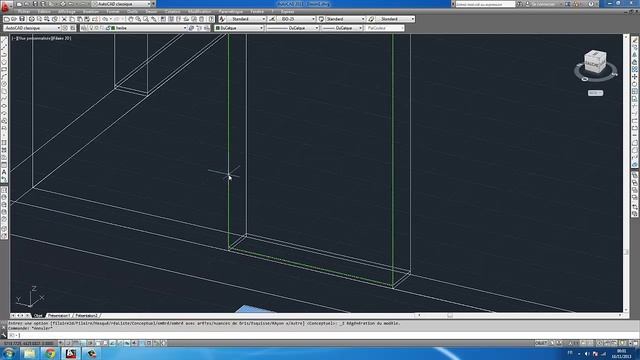The width and height of the screenshot is (640, 360).
Task: Open the Modification menu
Action: click(199, 12)
